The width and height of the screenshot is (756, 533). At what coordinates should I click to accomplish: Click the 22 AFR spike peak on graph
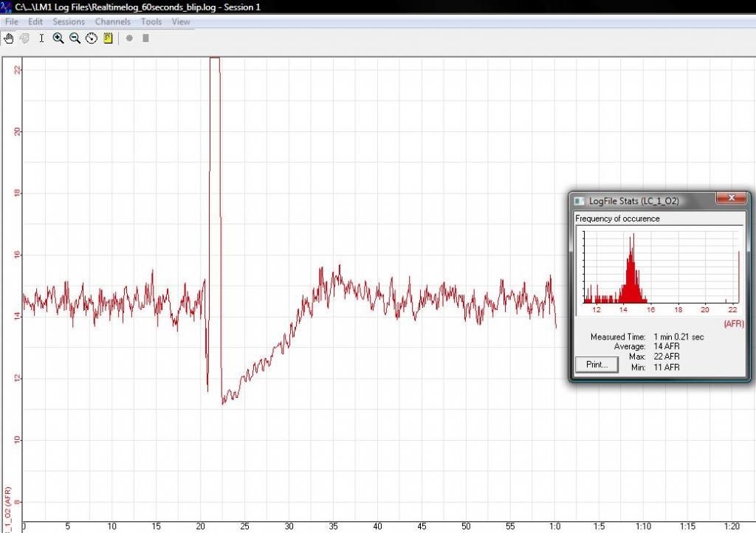point(214,58)
